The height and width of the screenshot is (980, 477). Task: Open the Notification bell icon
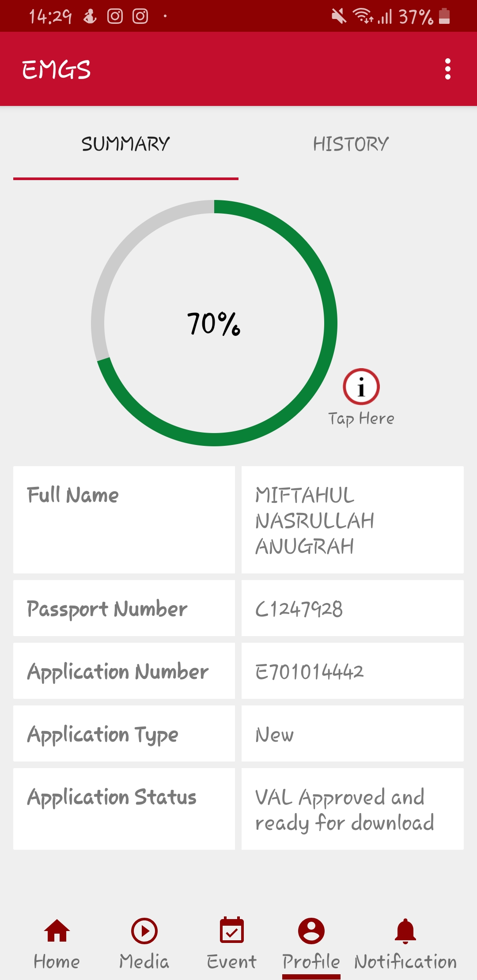405,931
